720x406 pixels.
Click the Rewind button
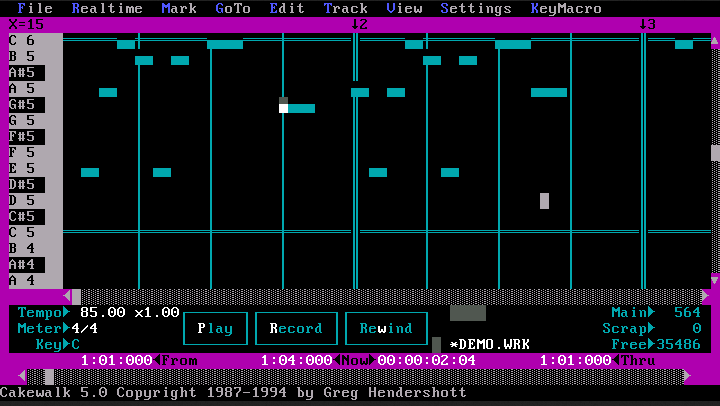(x=386, y=328)
